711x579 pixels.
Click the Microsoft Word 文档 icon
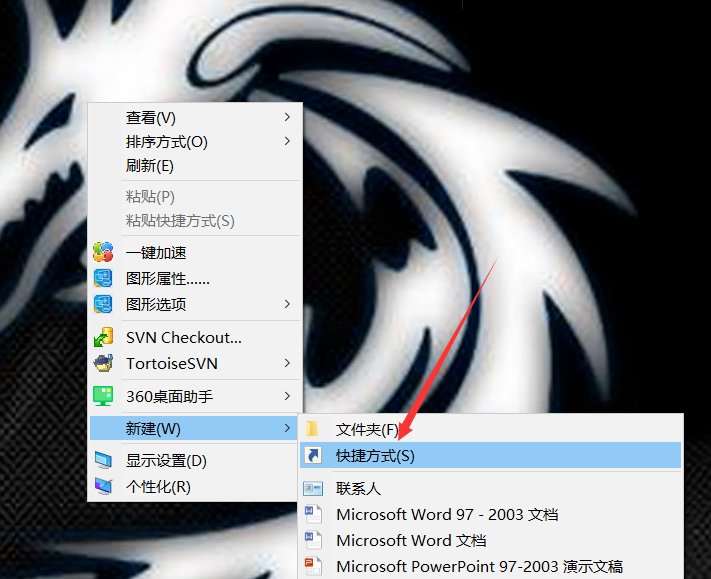point(313,540)
